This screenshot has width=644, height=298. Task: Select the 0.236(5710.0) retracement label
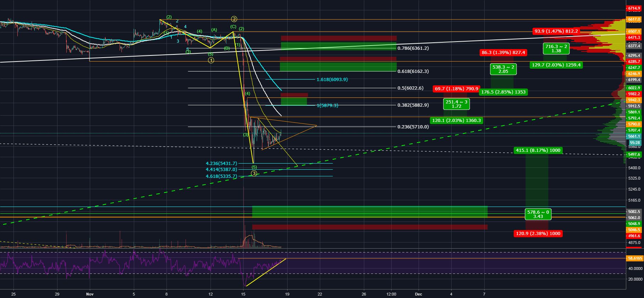point(413,127)
